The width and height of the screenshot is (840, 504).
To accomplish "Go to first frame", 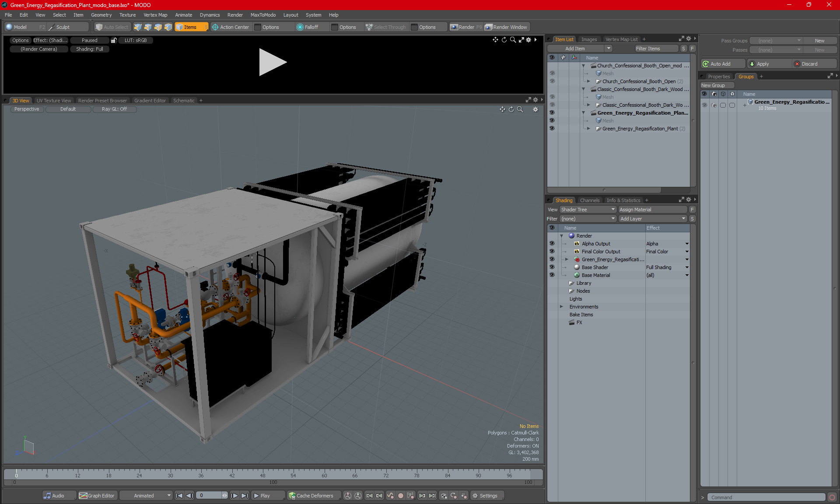I will [179, 496].
